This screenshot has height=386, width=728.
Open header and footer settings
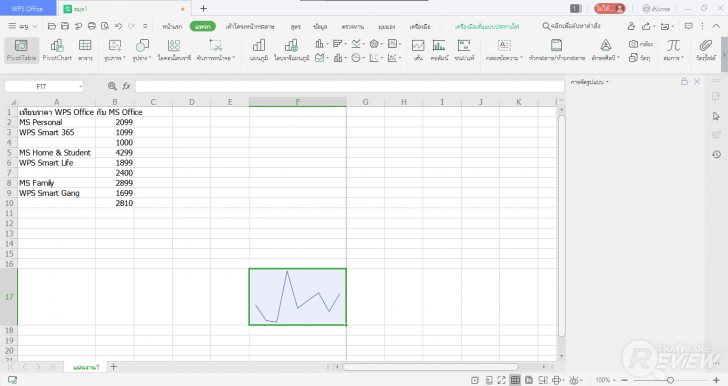(x=556, y=50)
